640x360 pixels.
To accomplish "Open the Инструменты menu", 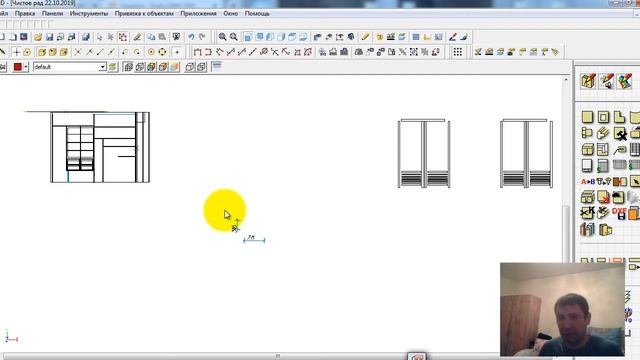I will pyautogui.click(x=89, y=13).
